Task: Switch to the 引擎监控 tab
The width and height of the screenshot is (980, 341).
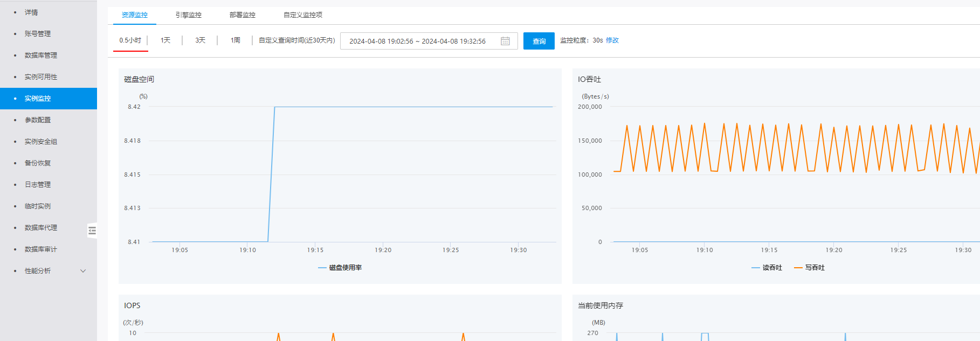Action: click(x=188, y=15)
